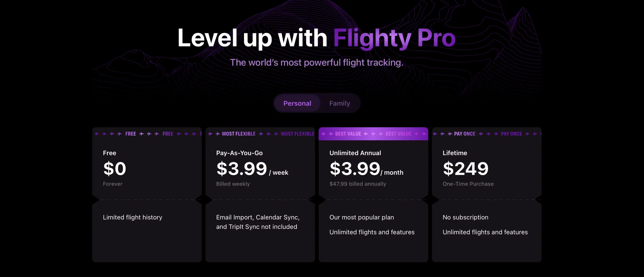This screenshot has height=277, width=644.
Task: Click the $47.99 billed annually text
Action: (358, 184)
